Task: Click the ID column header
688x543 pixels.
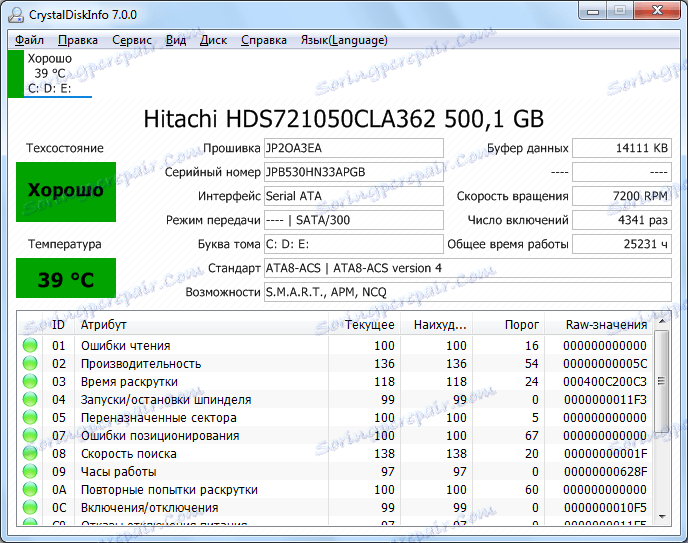Action: coord(58,325)
